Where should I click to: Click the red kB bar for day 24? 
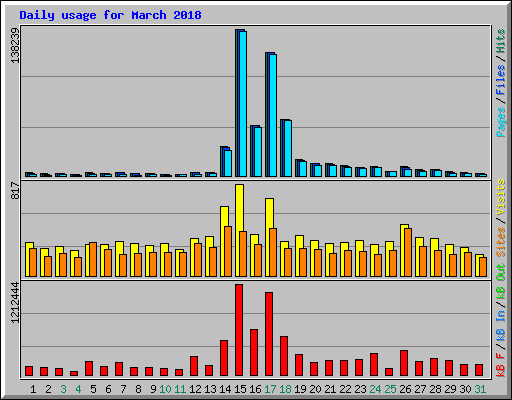click(x=374, y=365)
